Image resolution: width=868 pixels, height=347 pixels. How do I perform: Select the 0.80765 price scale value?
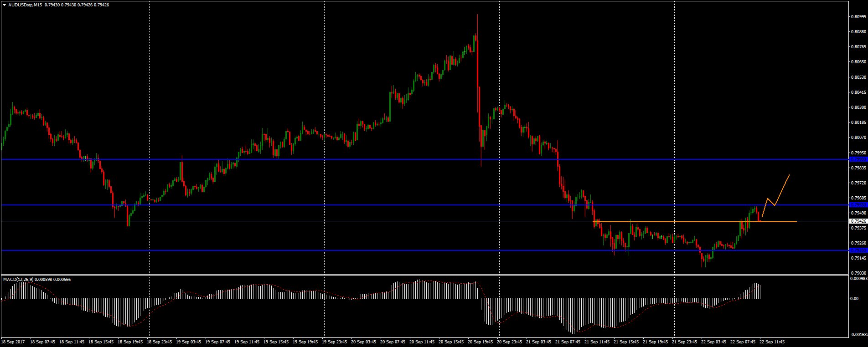858,46
